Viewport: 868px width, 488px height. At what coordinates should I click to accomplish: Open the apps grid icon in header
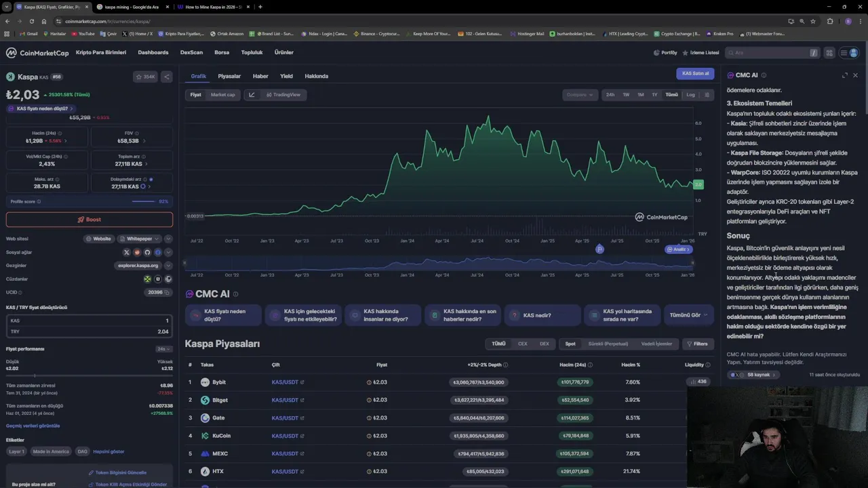tap(830, 53)
